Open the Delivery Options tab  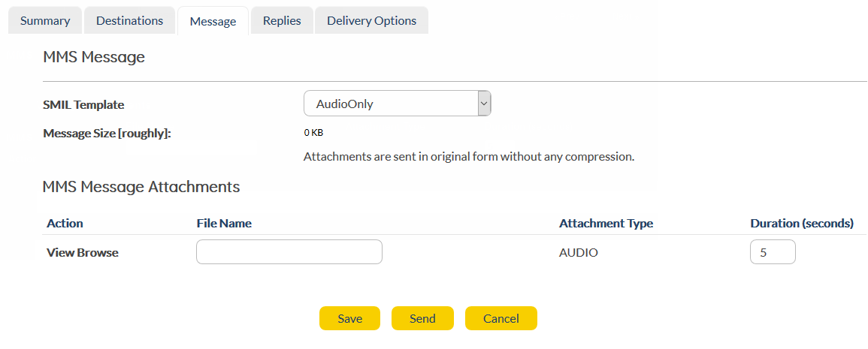point(371,21)
